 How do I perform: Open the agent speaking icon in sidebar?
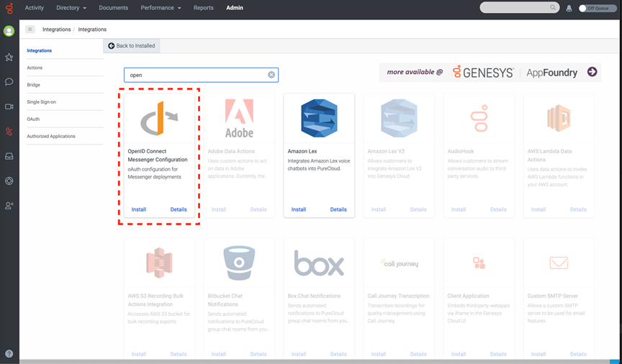click(9, 206)
